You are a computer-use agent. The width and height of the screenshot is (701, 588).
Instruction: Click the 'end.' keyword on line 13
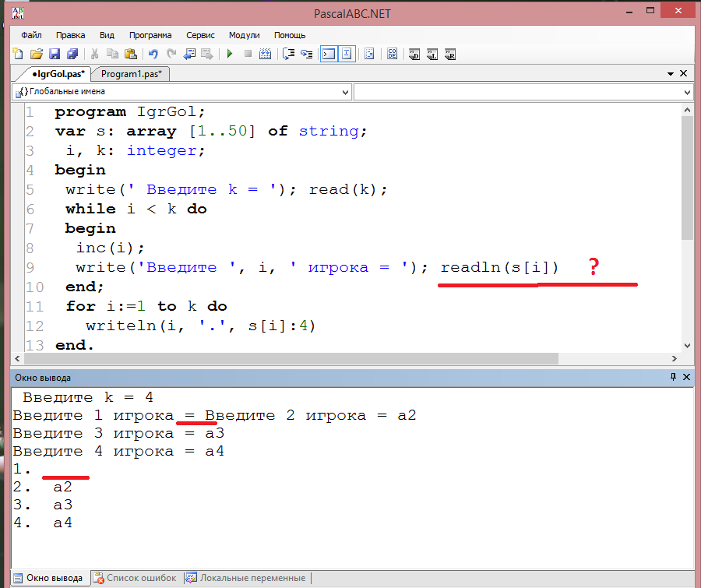point(74,345)
